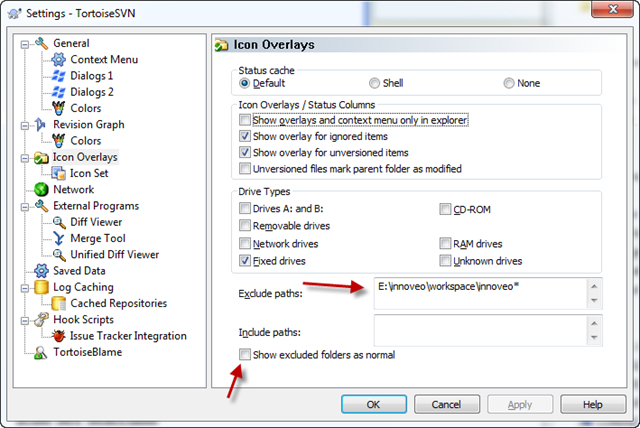Select the Revision Graph tree icon

click(42, 125)
